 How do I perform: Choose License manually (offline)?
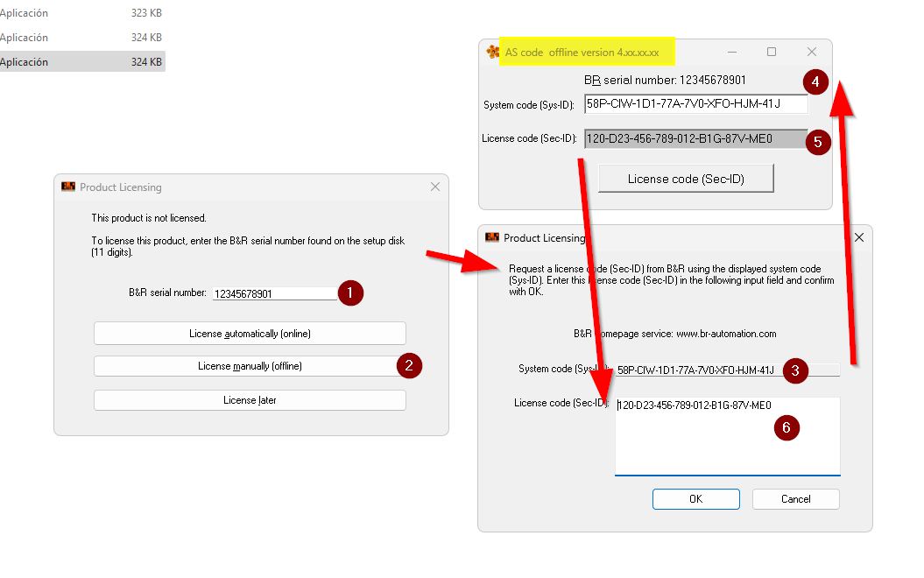[x=250, y=366]
